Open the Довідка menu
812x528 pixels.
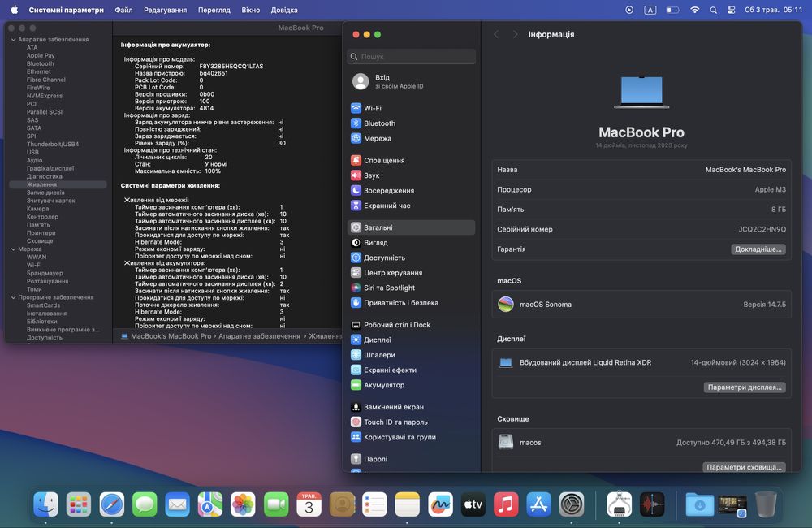284,10
